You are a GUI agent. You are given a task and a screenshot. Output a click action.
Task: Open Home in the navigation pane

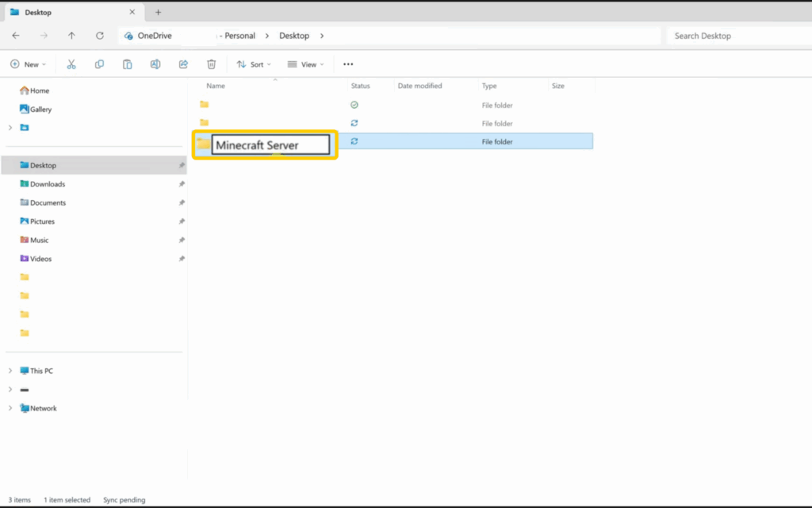pos(35,90)
